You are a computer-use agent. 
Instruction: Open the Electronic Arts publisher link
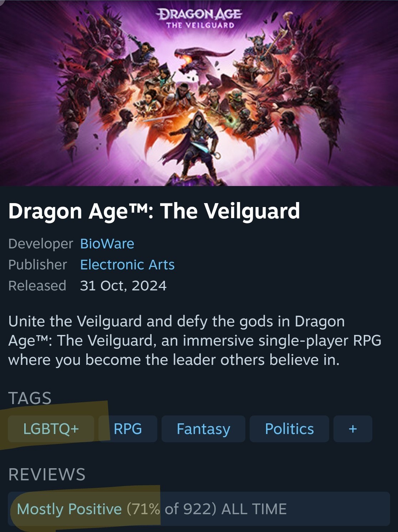pos(127,265)
